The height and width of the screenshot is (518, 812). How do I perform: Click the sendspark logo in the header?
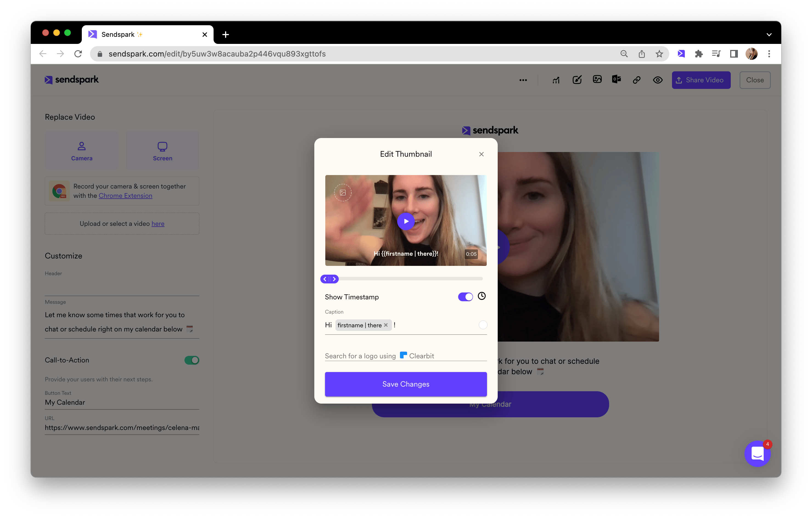[71, 80]
